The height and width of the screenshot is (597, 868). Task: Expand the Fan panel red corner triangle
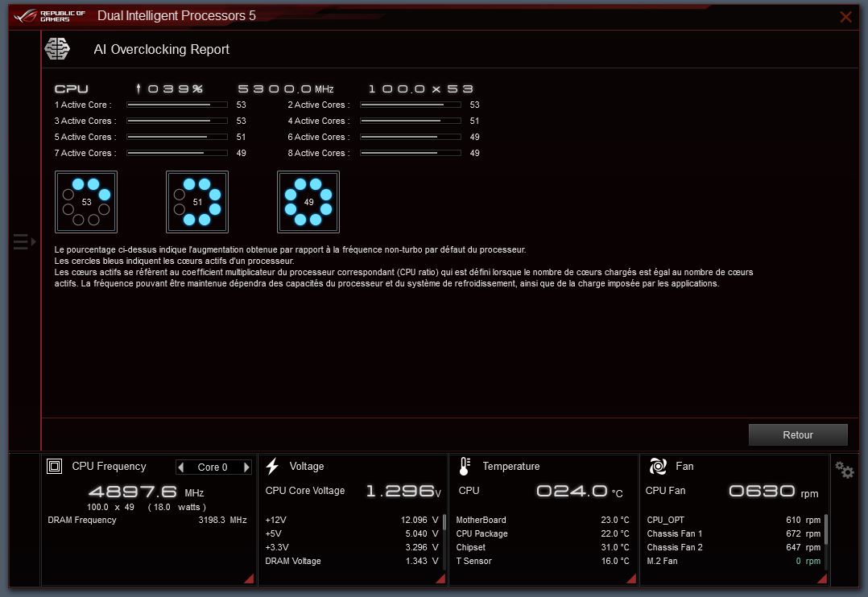point(823,578)
